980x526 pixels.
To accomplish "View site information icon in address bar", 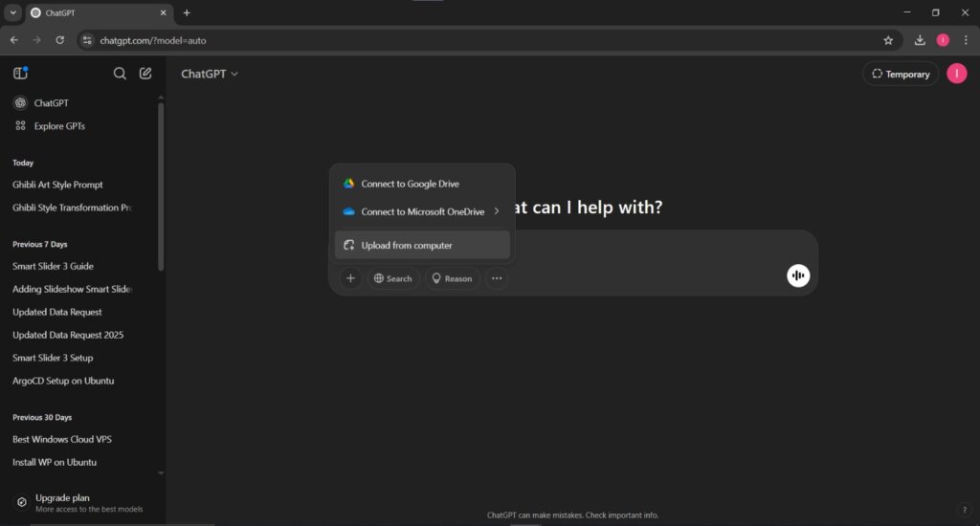I will point(87,40).
